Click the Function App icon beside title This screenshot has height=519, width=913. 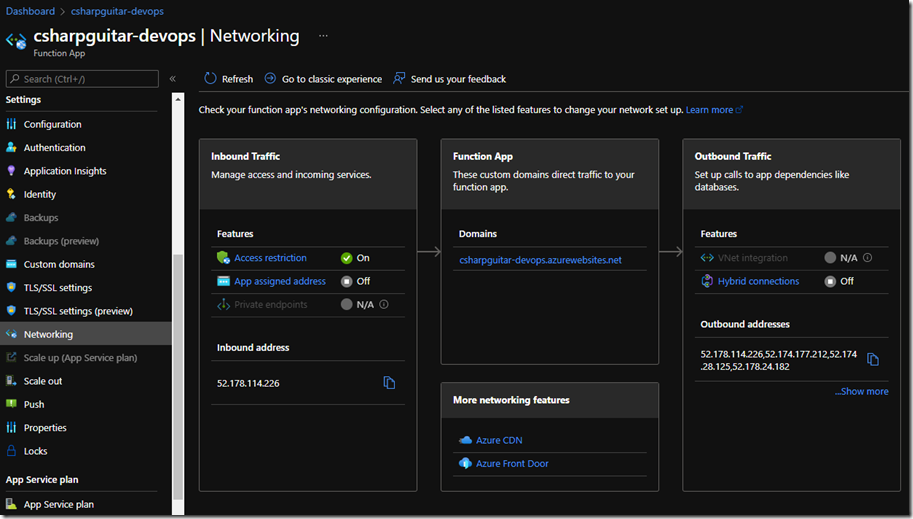[x=16, y=41]
